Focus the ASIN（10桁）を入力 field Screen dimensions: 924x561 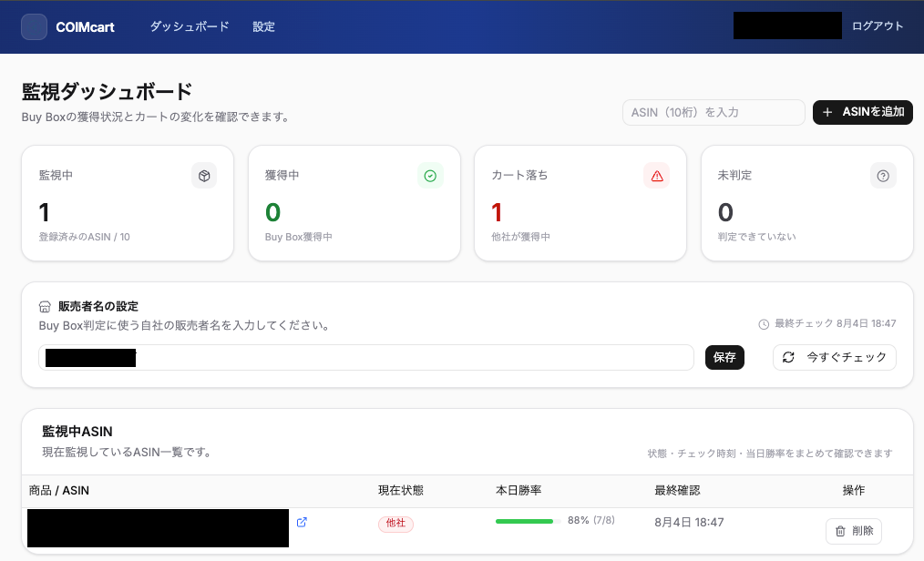[714, 112]
